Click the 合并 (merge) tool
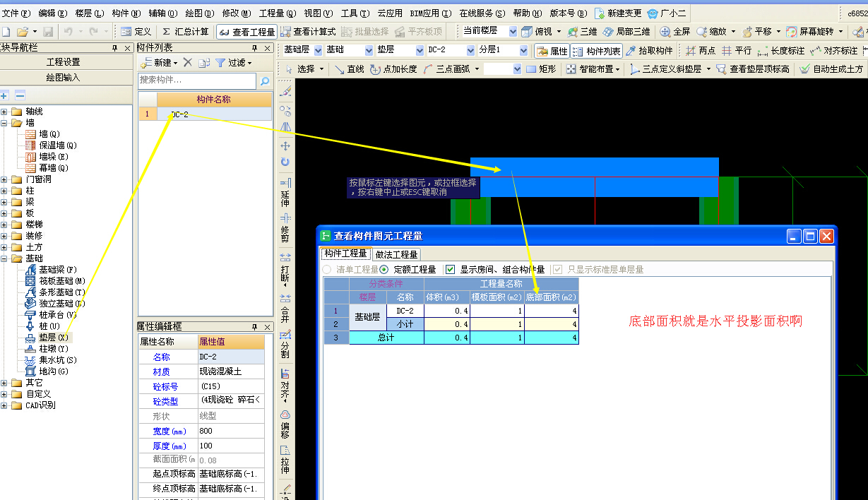The width and height of the screenshot is (868, 500). 285,309
